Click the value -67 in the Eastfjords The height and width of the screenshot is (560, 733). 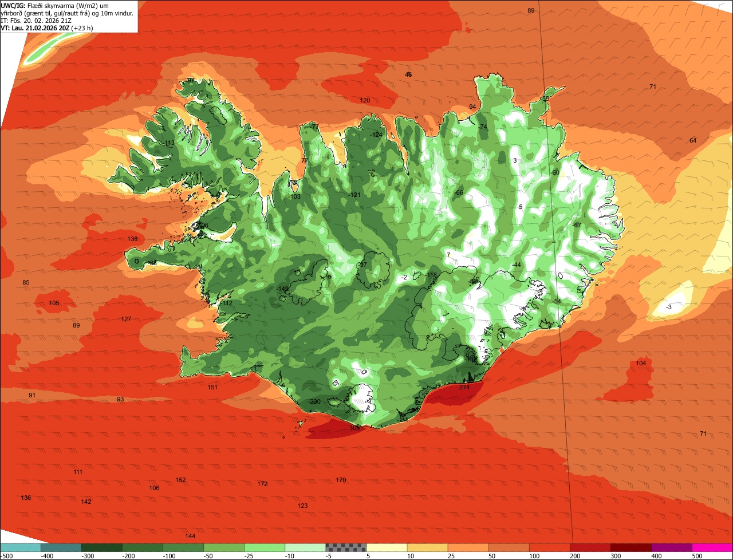click(577, 226)
